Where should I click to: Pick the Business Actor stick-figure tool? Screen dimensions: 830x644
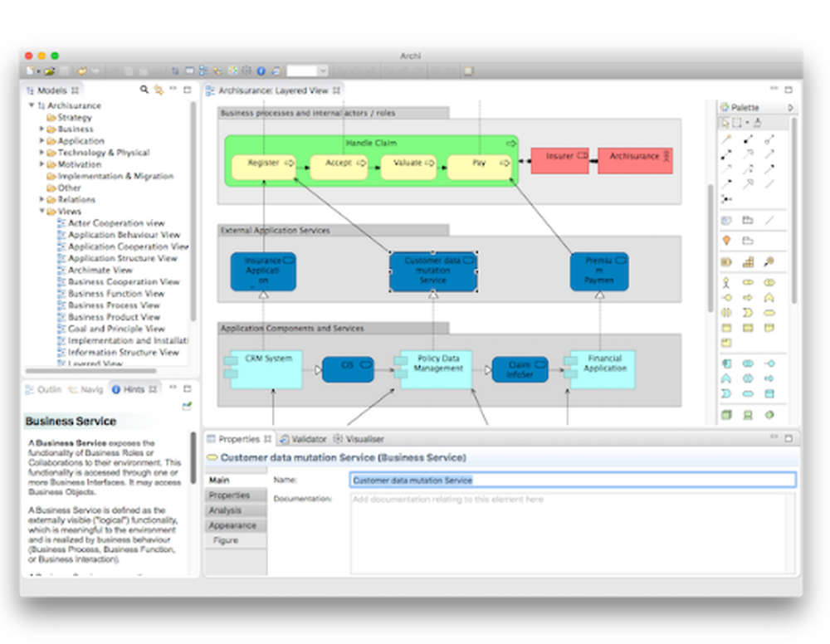[x=727, y=282]
